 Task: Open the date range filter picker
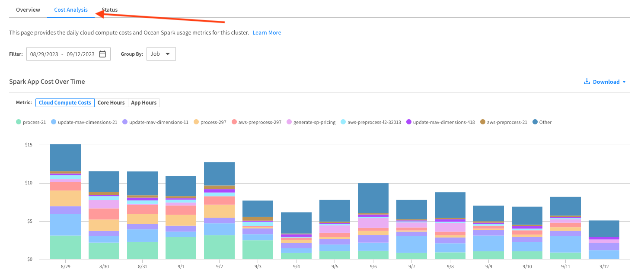tap(62, 54)
